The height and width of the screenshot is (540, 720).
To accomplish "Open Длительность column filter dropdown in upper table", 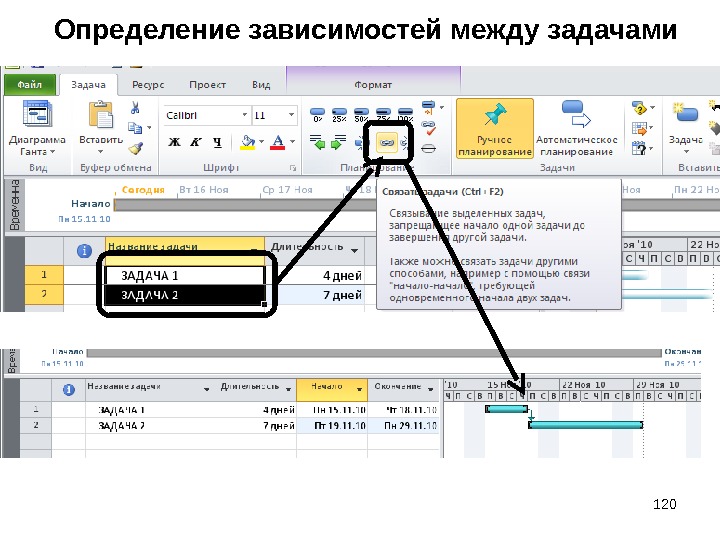I will coord(354,251).
